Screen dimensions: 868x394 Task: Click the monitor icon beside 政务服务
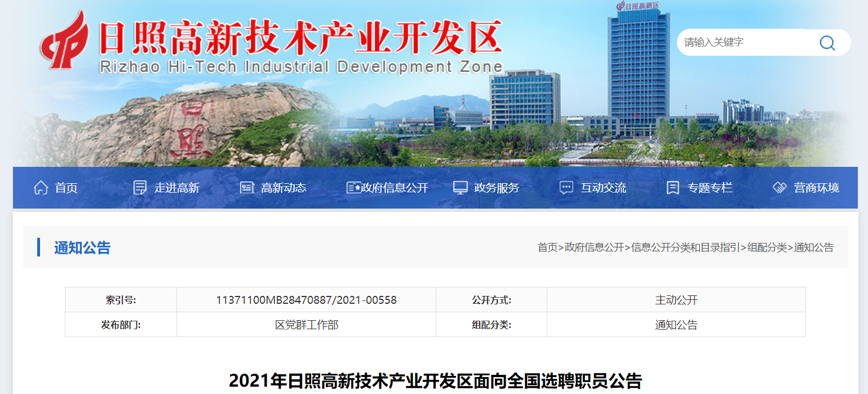coord(460,188)
